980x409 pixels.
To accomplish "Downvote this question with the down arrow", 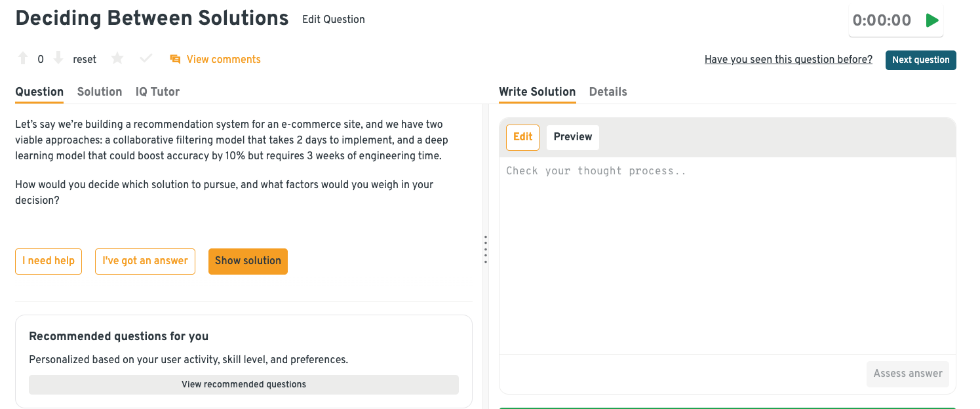I will point(58,59).
